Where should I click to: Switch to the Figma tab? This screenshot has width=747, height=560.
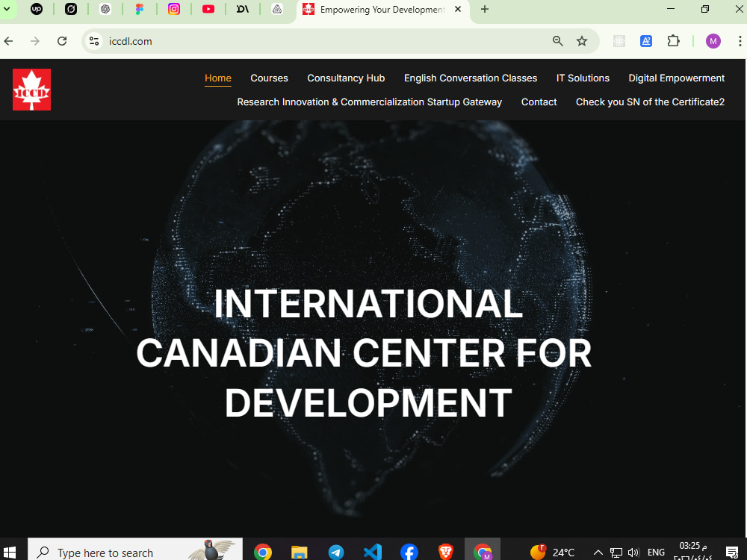(140, 9)
